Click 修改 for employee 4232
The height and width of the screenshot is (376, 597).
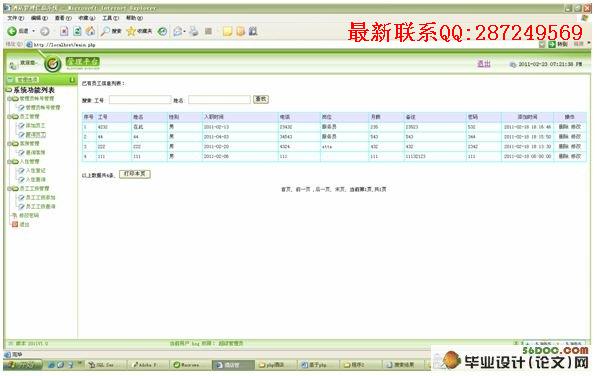(576, 127)
